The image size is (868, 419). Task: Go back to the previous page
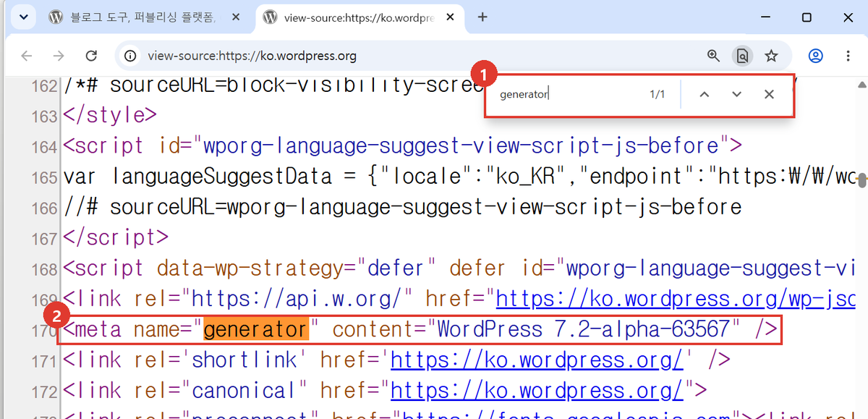[27, 56]
